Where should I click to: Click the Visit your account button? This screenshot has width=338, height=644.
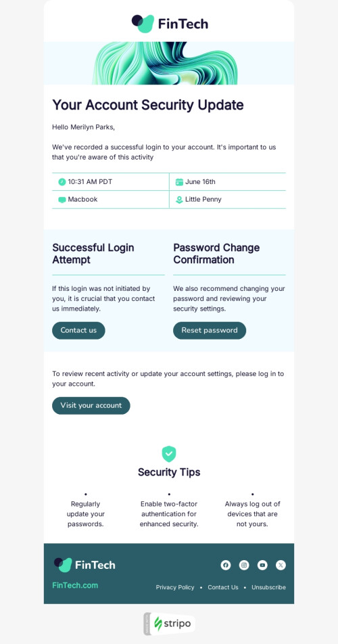[91, 406]
